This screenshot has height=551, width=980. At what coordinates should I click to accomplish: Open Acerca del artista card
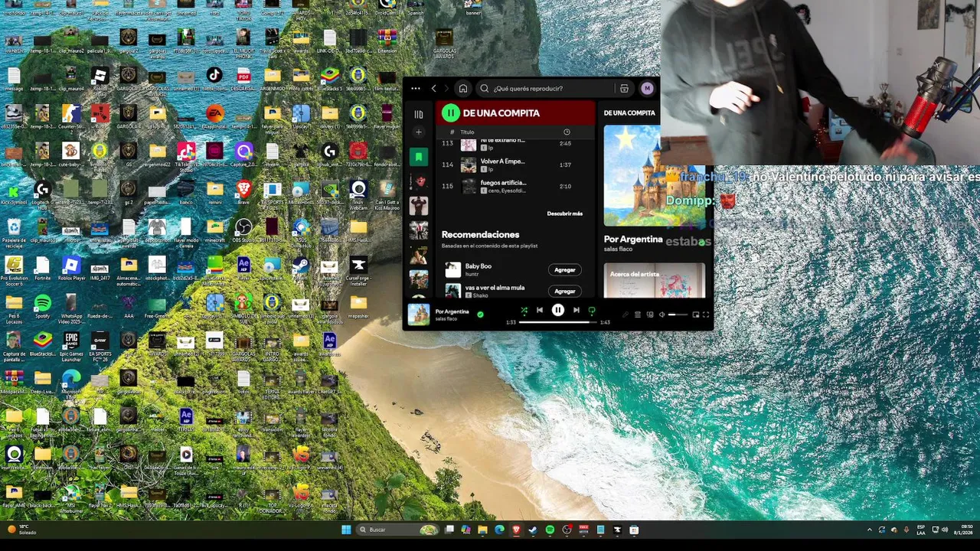coord(655,280)
